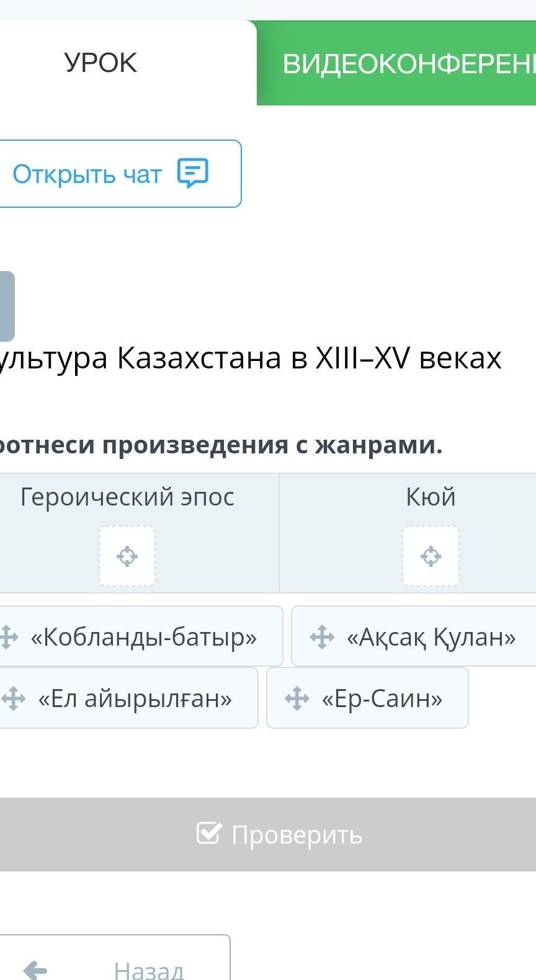
Task: Click target icon under Героический эпос
Action: [x=127, y=556]
